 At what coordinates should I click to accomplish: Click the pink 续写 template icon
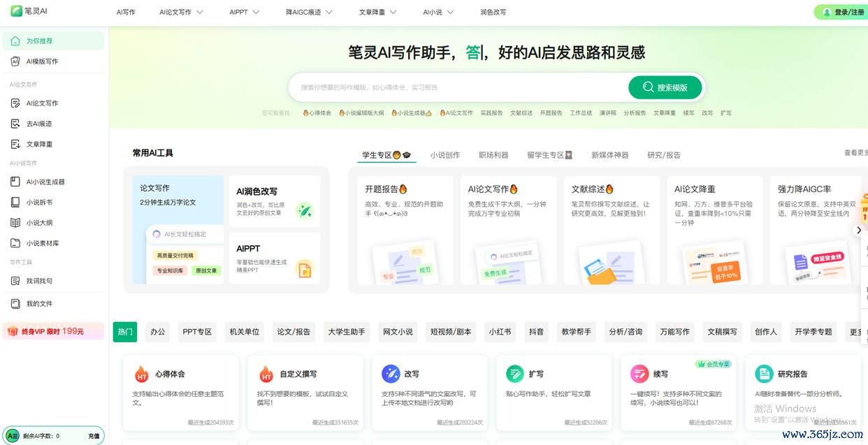[639, 374]
